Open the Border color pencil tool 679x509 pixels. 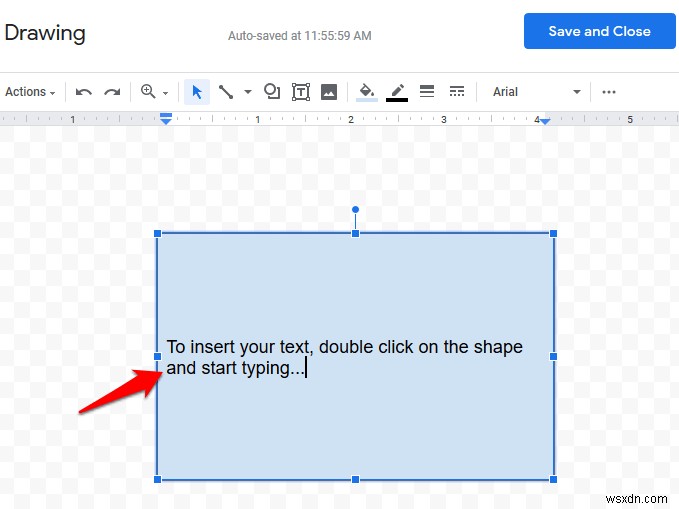tap(397, 92)
